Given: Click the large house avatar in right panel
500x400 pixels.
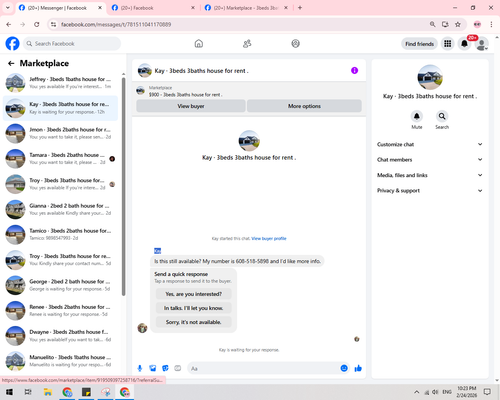Looking at the screenshot, I should point(430,77).
